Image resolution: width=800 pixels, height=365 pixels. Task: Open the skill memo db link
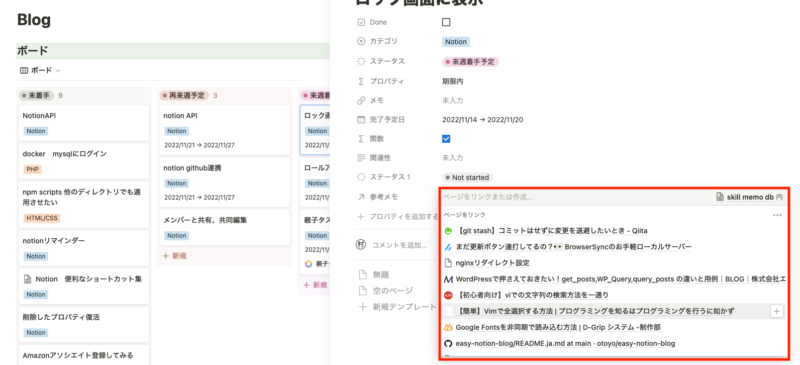pyautogui.click(x=750, y=197)
